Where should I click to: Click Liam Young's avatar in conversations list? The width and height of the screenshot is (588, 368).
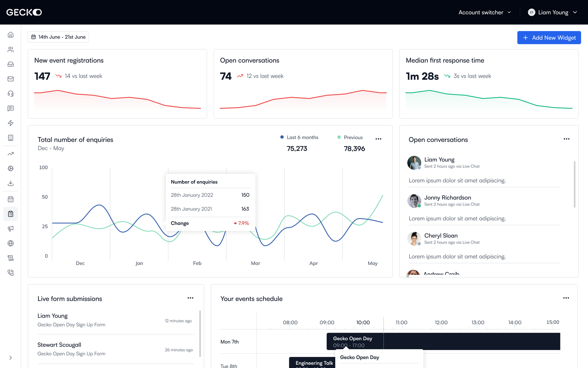tap(414, 163)
